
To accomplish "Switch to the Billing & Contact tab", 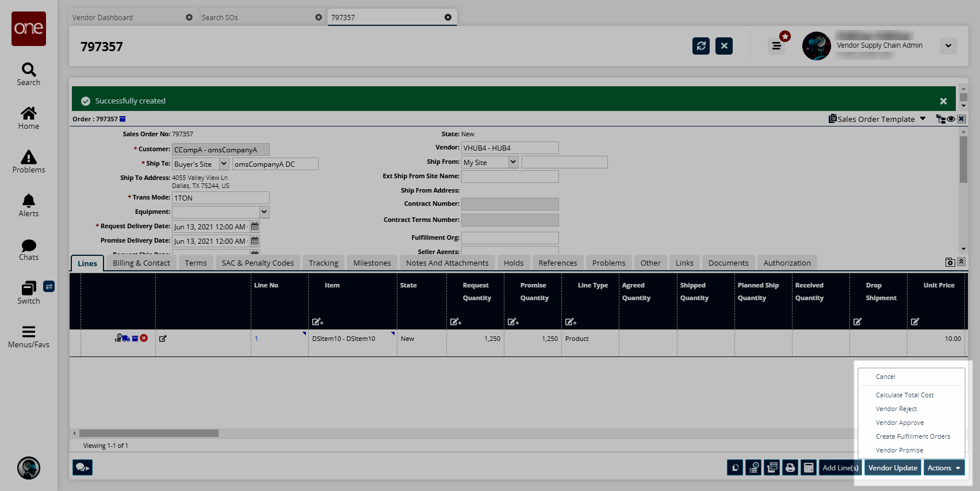I will 141,263.
